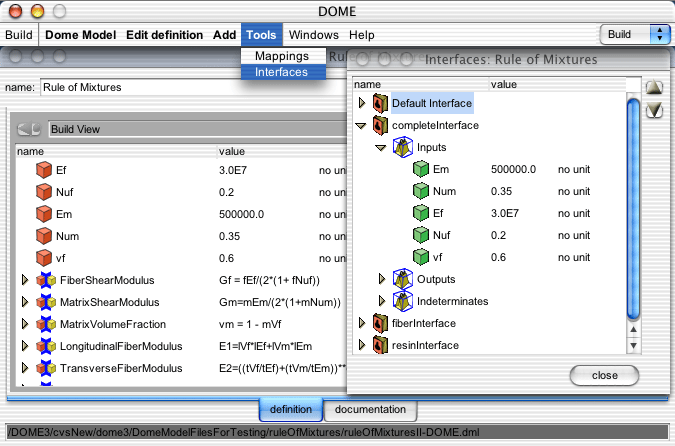Click the vm = 1 - mVf equation
The height and width of the screenshot is (446, 675).
250,324
